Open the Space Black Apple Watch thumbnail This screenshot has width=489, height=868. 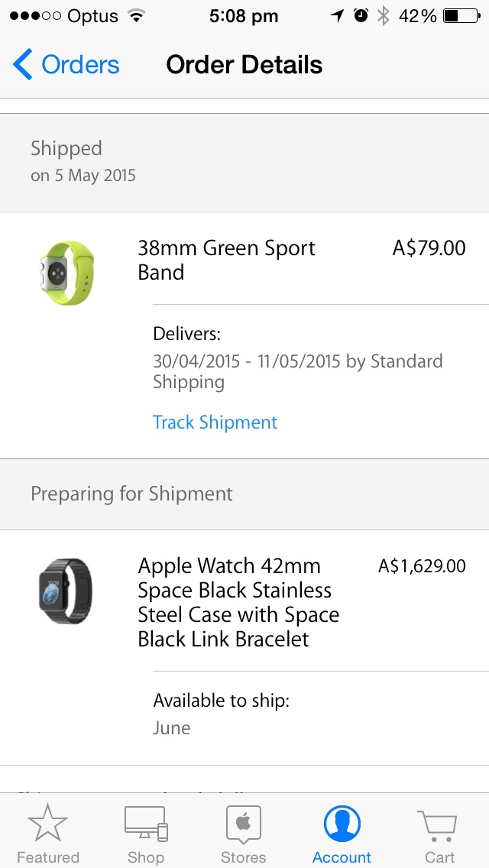tap(66, 591)
